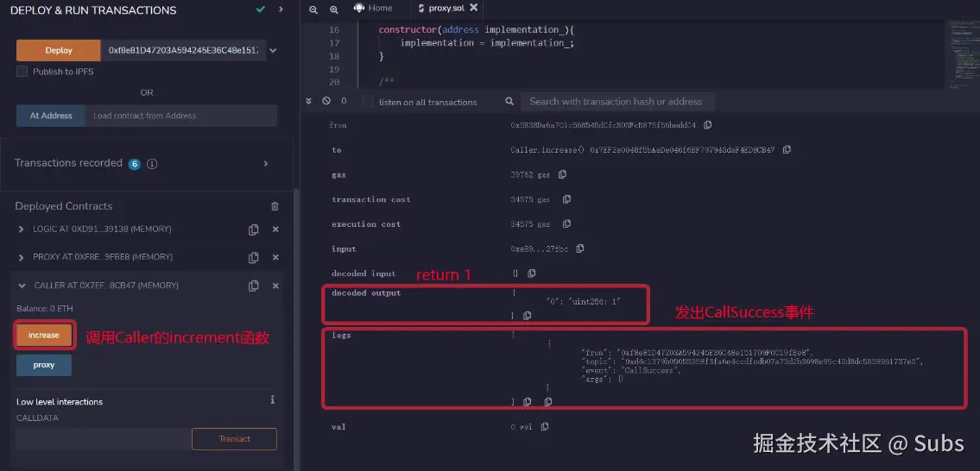Focus the Load contract from Address field
The width and height of the screenshot is (980, 471).
click(180, 116)
